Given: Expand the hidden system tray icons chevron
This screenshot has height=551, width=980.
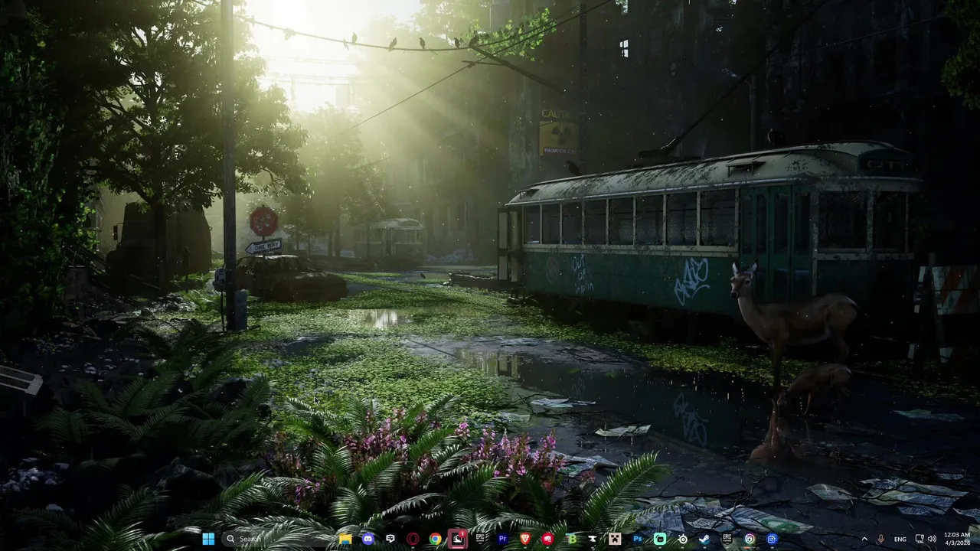Looking at the screenshot, I should [864, 539].
